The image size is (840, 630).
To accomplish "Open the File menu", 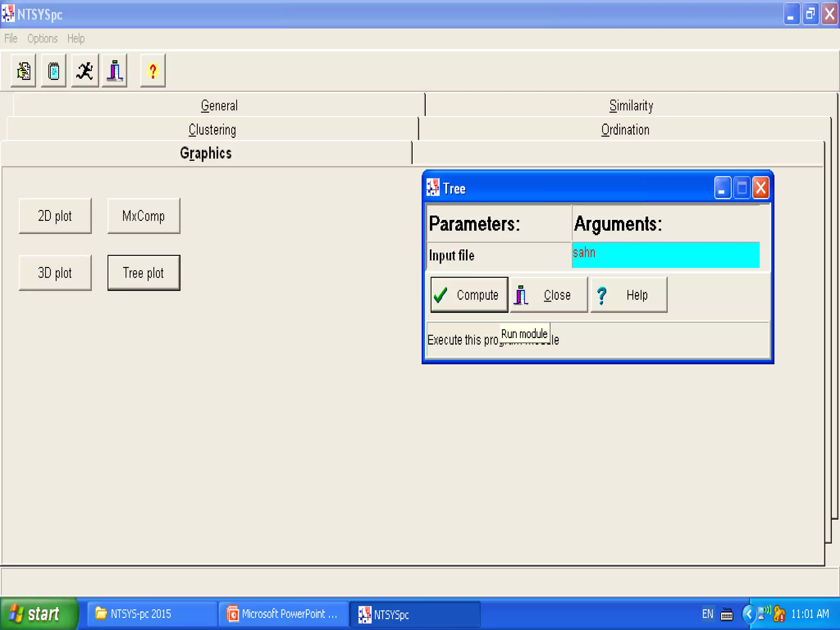I will [11, 39].
